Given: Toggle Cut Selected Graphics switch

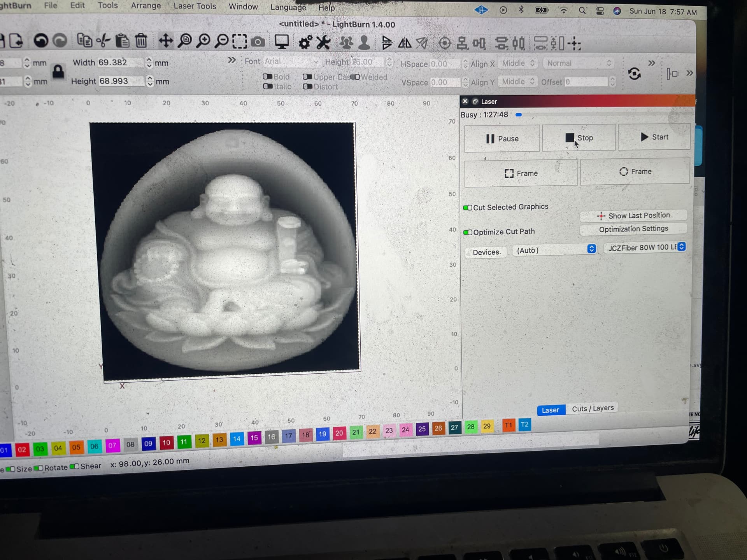Looking at the screenshot, I should coord(468,208).
